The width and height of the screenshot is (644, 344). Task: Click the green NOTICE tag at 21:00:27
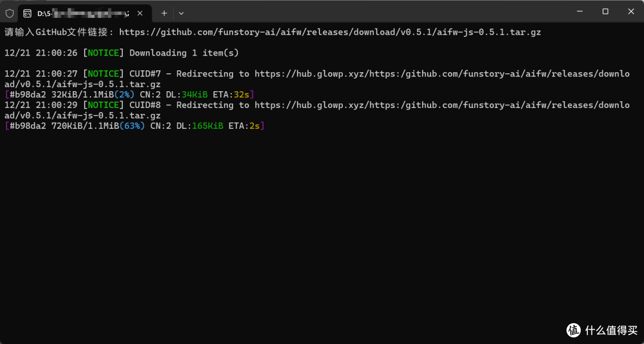[x=103, y=74]
